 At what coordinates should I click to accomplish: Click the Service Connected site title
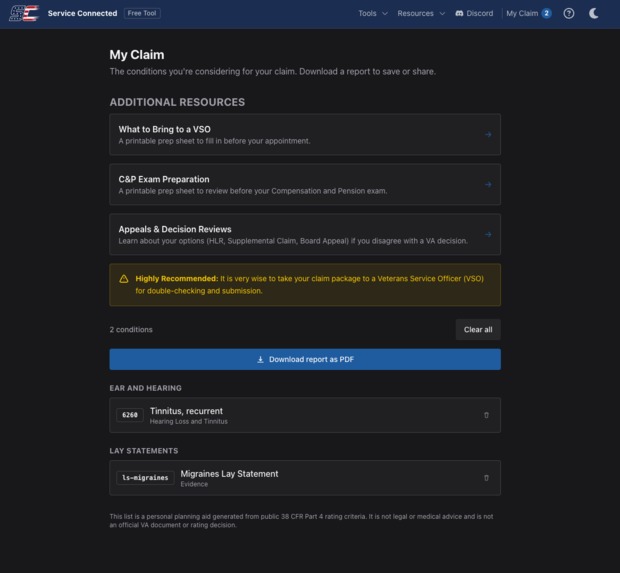pos(82,13)
